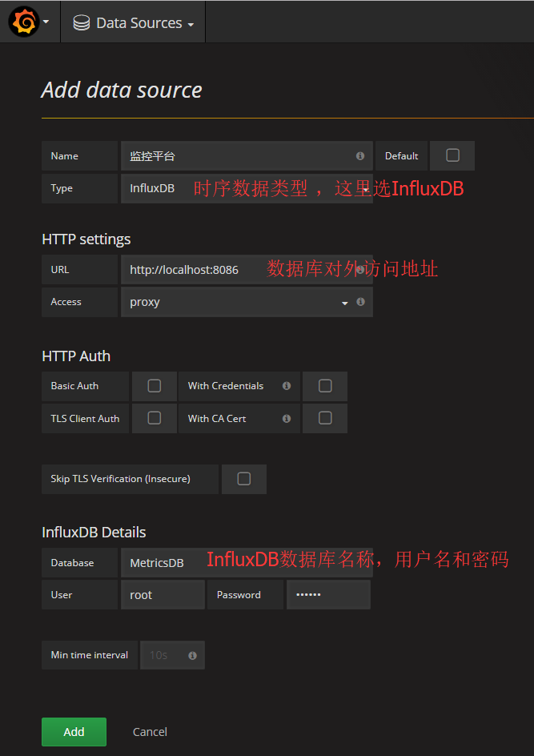Viewport: 534px width, 756px height.
Task: Toggle the With Credentials checkbox
Action: click(x=325, y=386)
